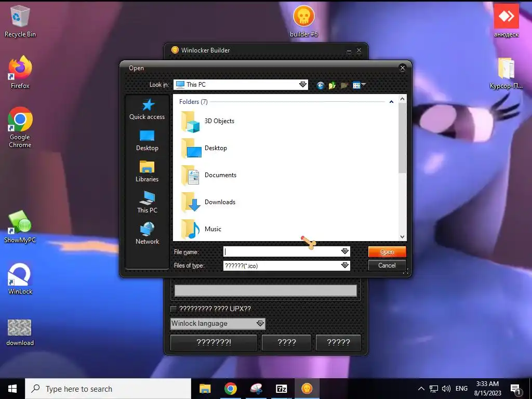
Task: Open the Snipping Tool taskbar icon
Action: (256, 389)
